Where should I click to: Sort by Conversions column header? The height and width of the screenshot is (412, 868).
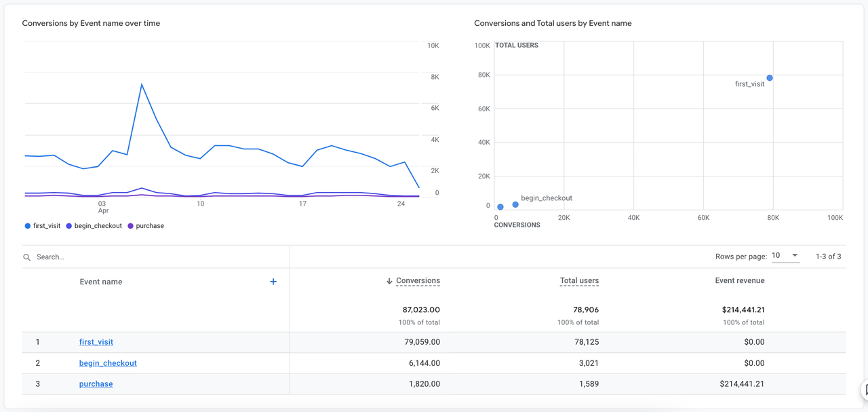tap(418, 281)
